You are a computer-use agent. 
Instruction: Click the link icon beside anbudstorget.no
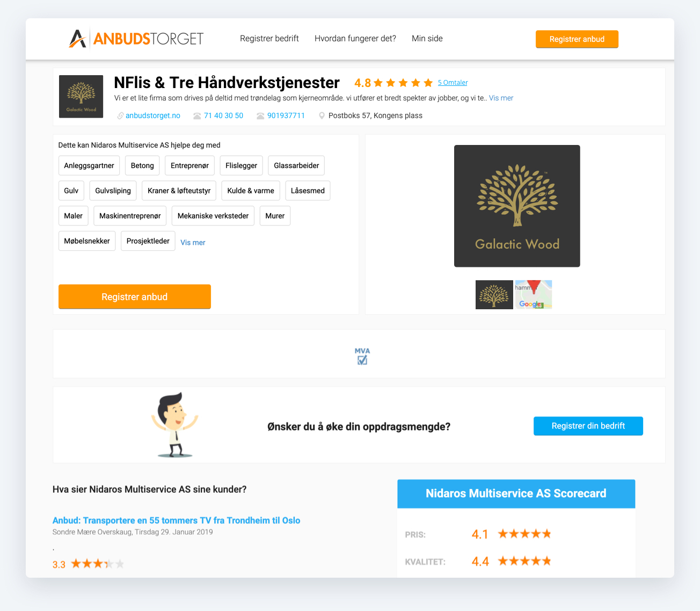click(x=120, y=116)
